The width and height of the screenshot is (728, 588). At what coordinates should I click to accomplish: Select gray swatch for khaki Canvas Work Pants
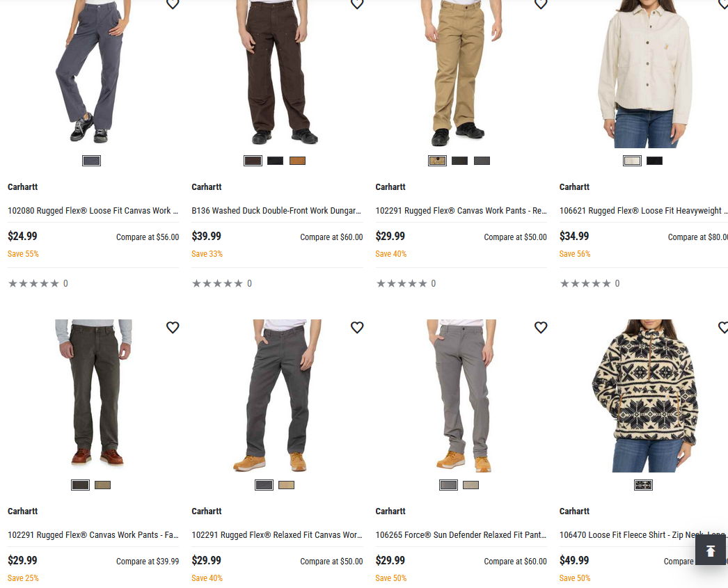[482, 161]
